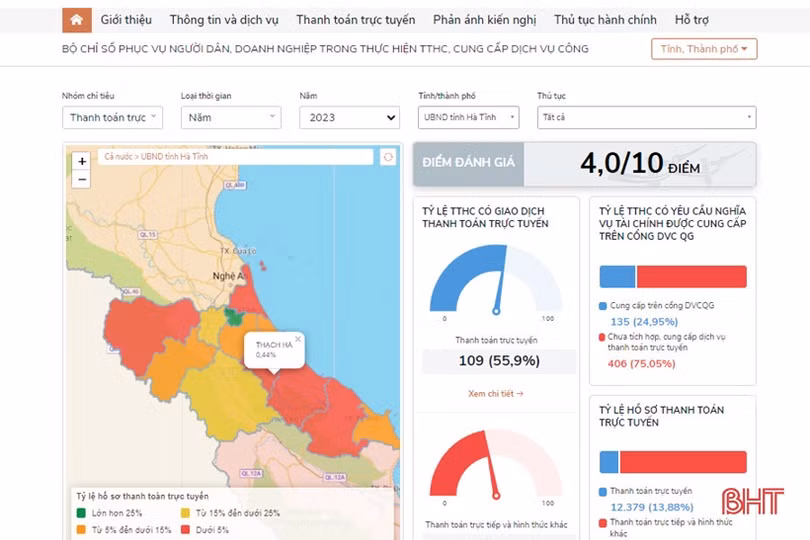This screenshot has width=810, height=540.
Task: Click the green district on the map
Action: pyautogui.click(x=236, y=316)
